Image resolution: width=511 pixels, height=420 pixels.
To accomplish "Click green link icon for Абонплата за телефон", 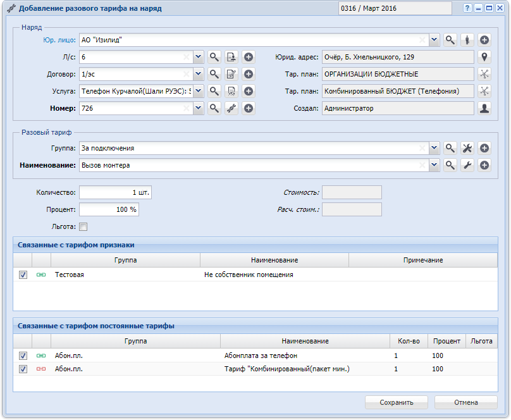I will tap(41, 355).
